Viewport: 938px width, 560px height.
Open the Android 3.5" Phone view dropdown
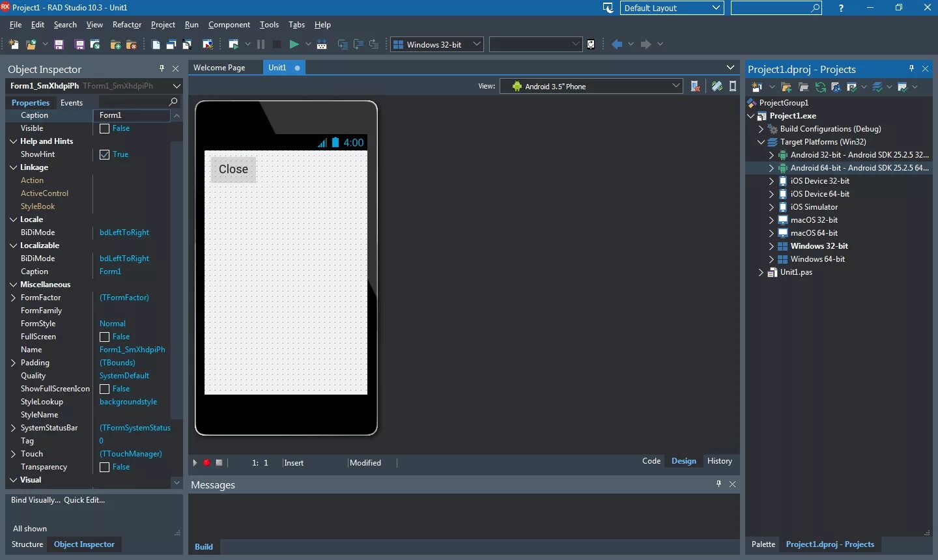(x=591, y=86)
